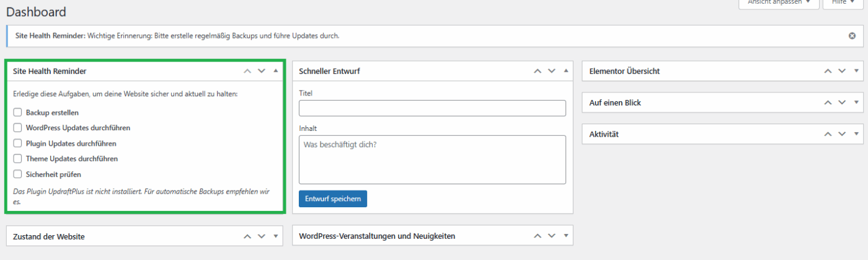Move Elementor Übersicht widget down
The width and height of the screenshot is (868, 260).
[841, 71]
